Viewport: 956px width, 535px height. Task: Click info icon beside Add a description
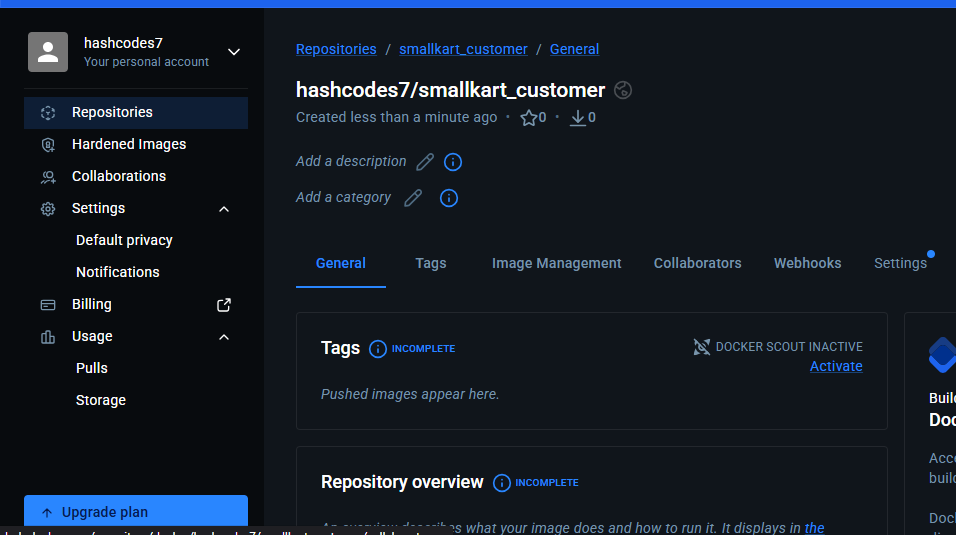(x=452, y=162)
